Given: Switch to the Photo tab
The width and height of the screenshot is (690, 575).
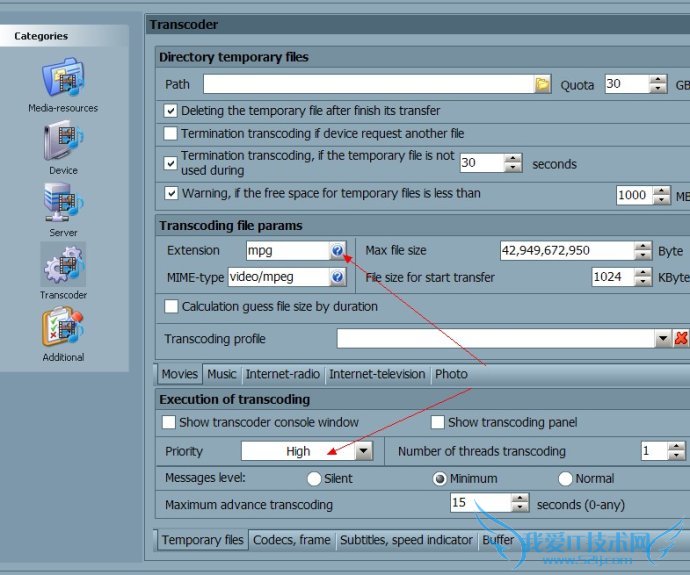Looking at the screenshot, I should coord(451,374).
